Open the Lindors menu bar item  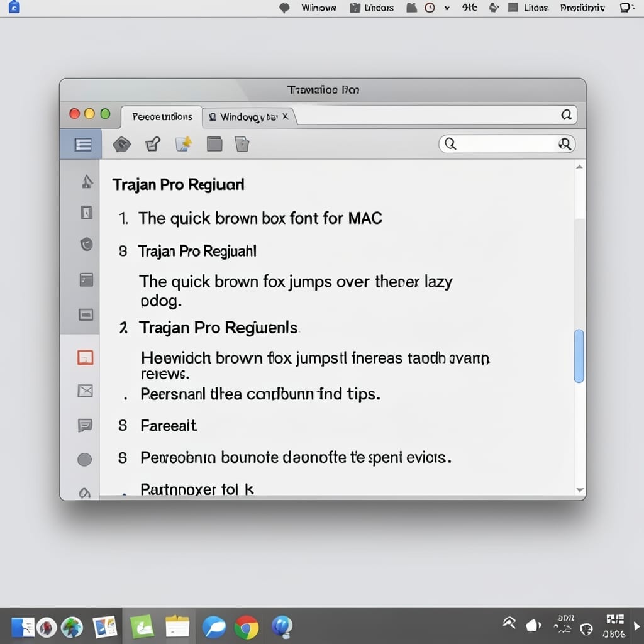[379, 8]
